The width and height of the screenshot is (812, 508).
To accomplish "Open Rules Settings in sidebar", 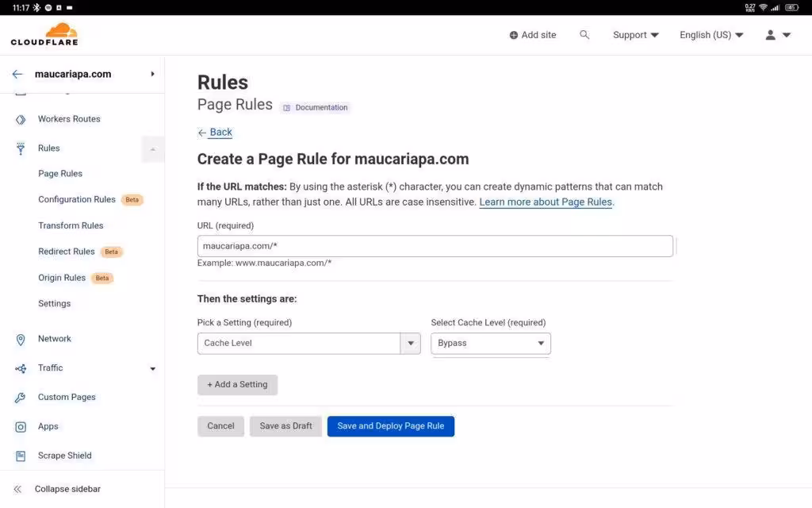I will coord(54,304).
